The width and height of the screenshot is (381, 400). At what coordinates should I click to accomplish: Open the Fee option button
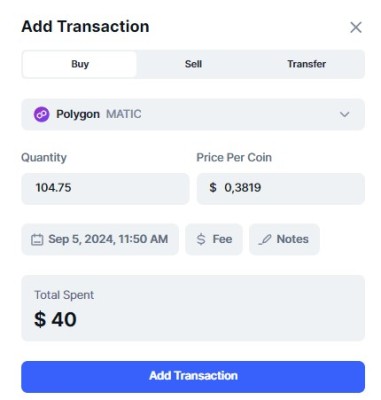[x=214, y=239]
